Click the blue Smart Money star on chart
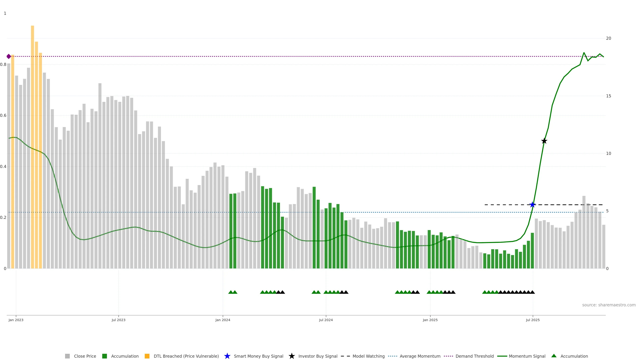Viewport: 644px width, 362px height. point(532,205)
